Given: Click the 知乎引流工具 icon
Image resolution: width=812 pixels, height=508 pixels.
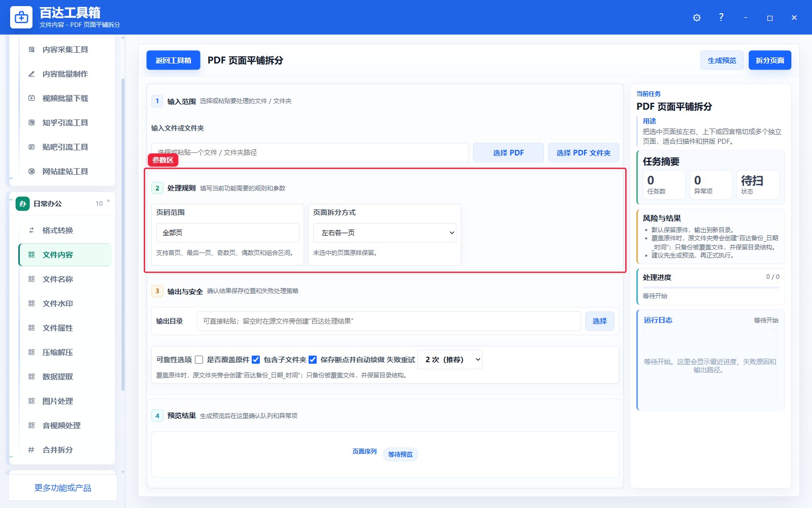Looking at the screenshot, I should 31,123.
